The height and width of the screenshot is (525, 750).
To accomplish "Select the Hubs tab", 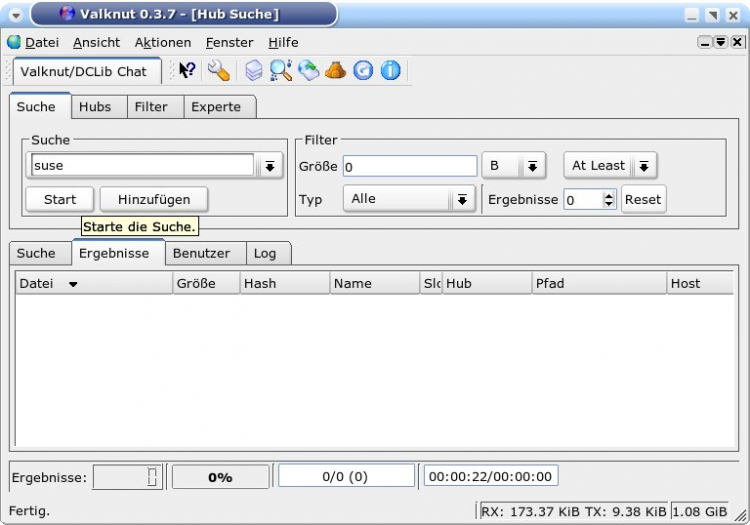I will pos(99,107).
